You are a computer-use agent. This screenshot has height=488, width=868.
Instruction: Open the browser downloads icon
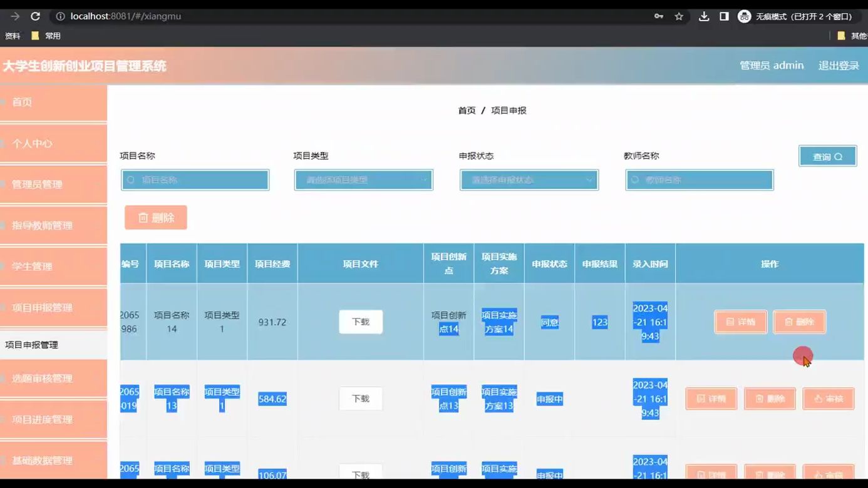704,16
